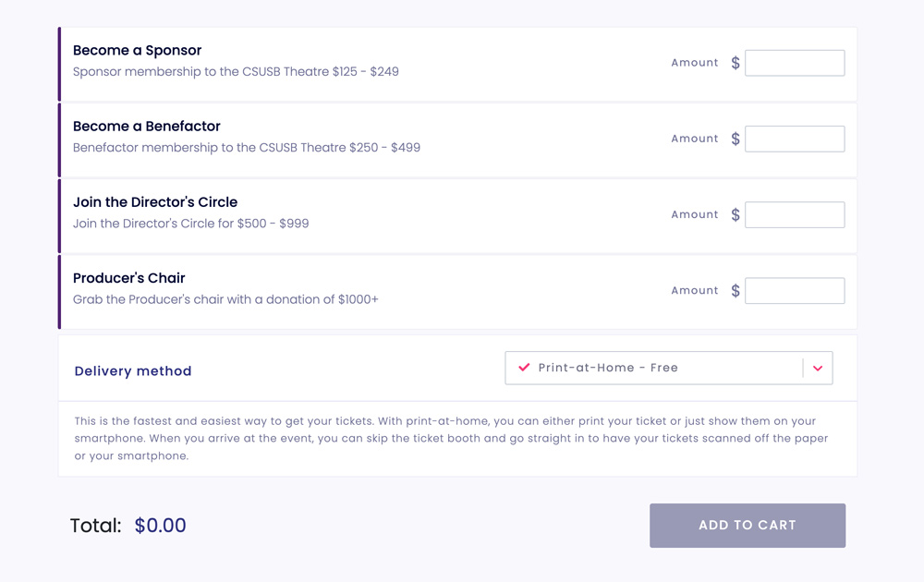Click the Join the Director's Circle title
Screen dimensions: 924x582
pos(154,202)
